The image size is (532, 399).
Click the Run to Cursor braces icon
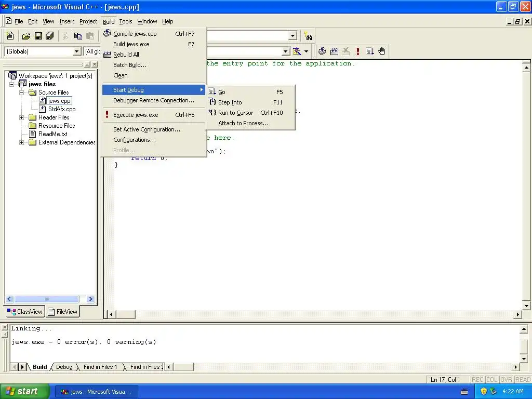(212, 112)
